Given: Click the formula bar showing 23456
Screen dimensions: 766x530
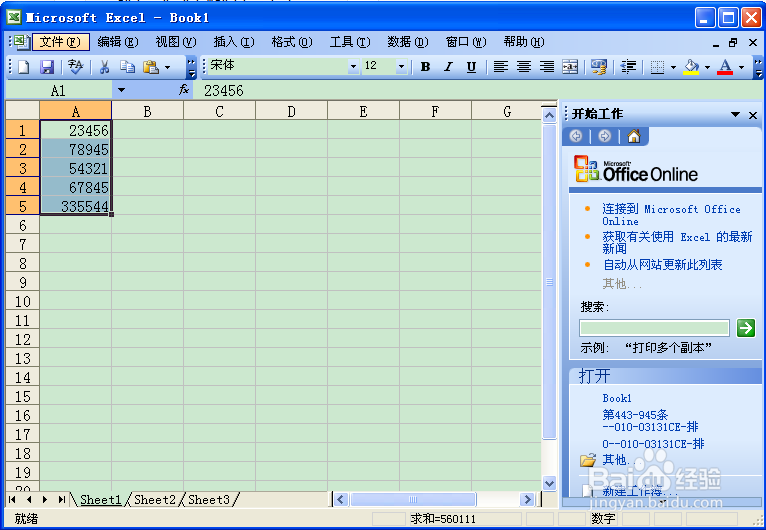Looking at the screenshot, I should pos(479,90).
